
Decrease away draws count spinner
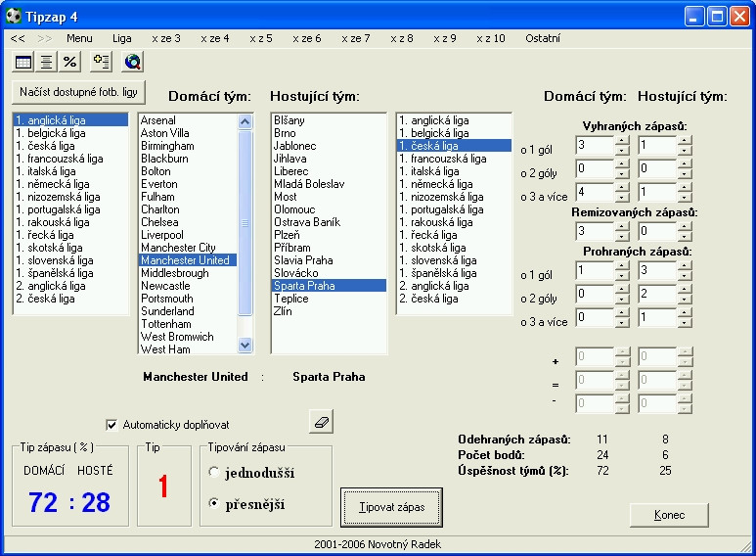pyautogui.click(x=685, y=237)
